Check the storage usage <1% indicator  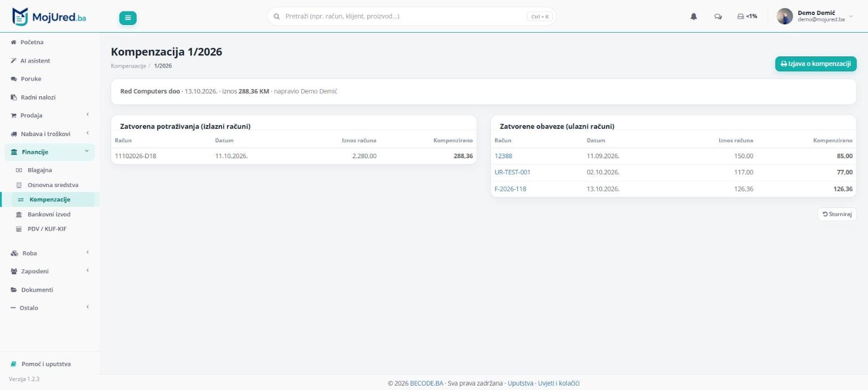(x=747, y=17)
